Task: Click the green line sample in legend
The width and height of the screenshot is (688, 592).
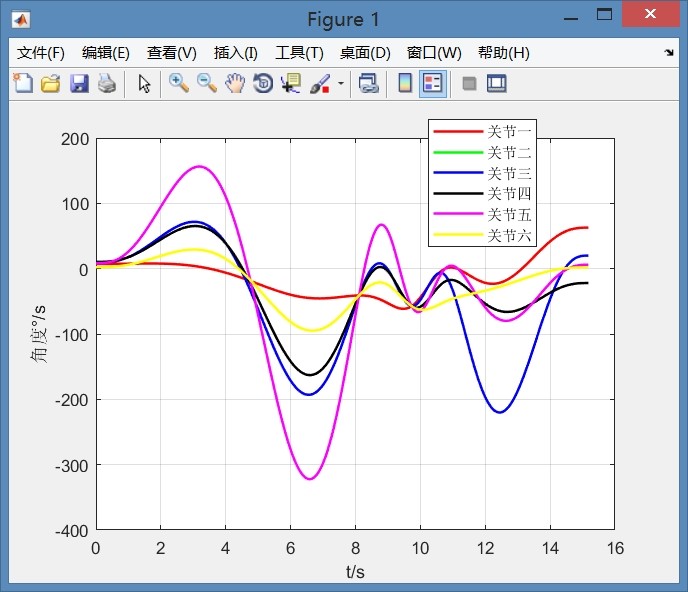Action: (x=458, y=152)
